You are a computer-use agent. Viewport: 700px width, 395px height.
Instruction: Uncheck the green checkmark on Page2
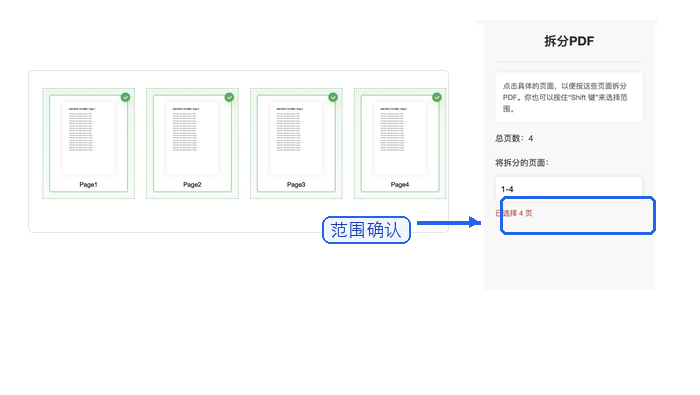click(229, 97)
